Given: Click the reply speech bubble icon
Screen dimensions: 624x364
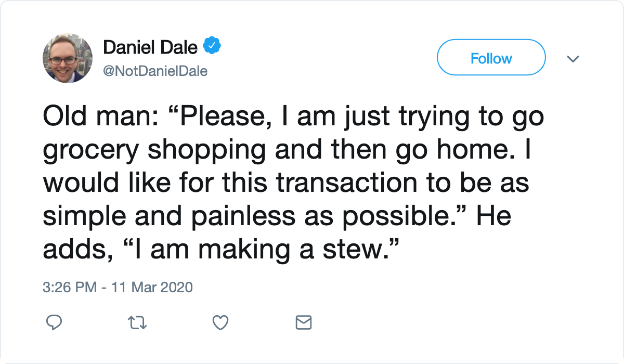Looking at the screenshot, I should click(54, 322).
